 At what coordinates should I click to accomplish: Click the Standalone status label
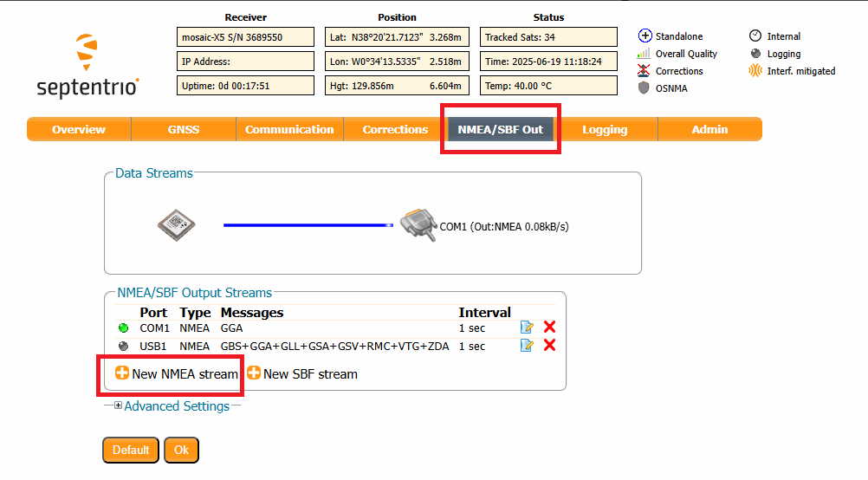[x=679, y=36]
